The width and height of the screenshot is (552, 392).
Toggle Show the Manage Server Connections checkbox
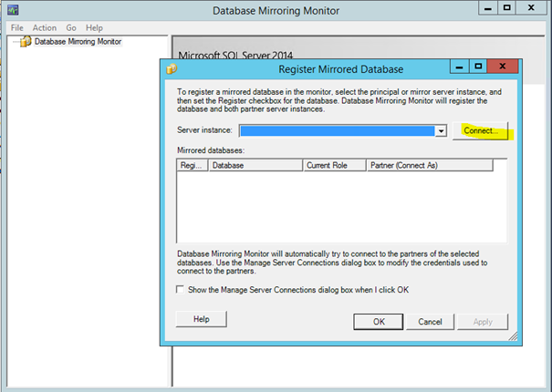181,289
